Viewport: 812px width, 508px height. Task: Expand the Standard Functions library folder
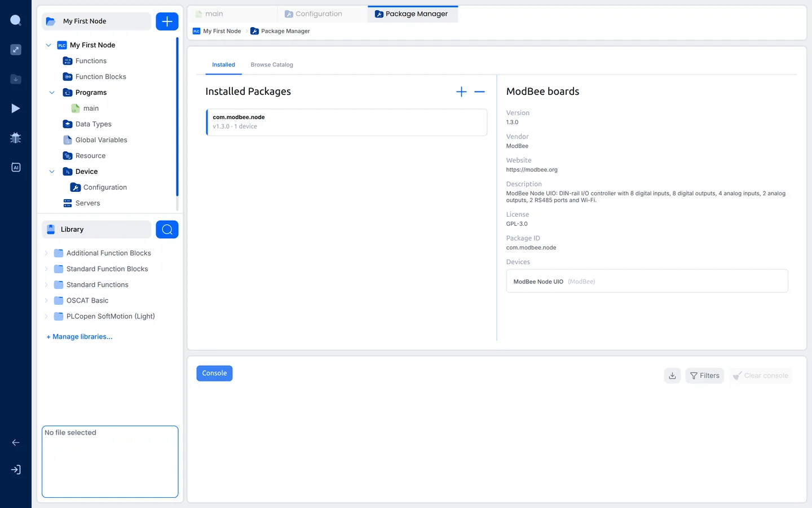46,284
